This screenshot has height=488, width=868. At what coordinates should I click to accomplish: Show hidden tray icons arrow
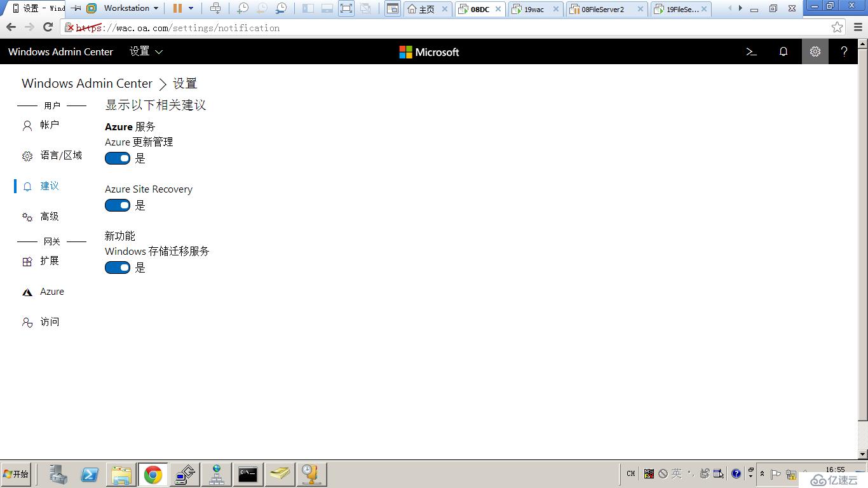(x=762, y=474)
